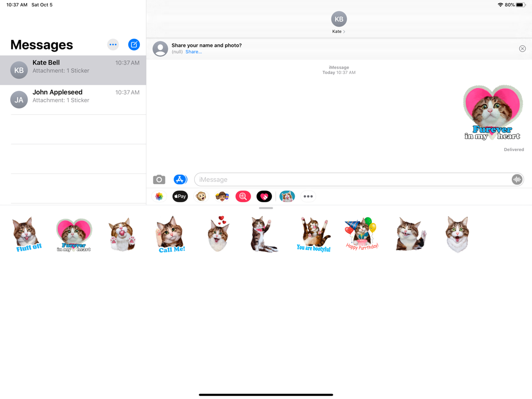Tap the home indicator bar

coord(266,395)
